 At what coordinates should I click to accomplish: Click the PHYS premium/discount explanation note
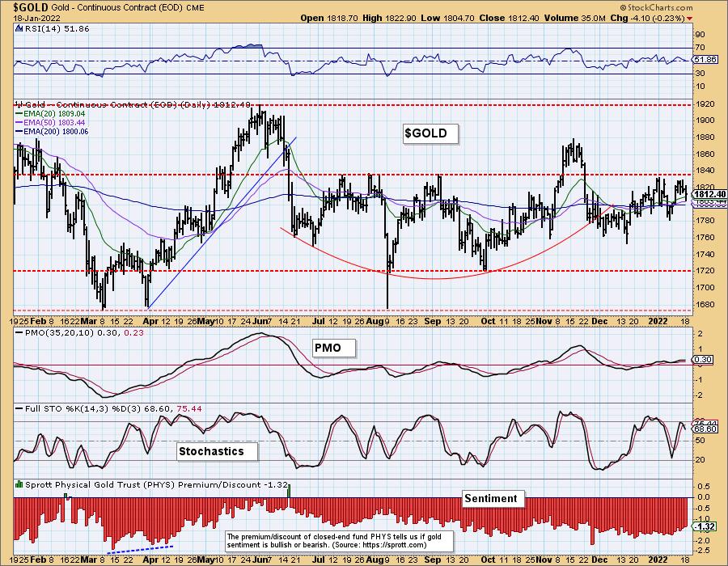[340, 541]
